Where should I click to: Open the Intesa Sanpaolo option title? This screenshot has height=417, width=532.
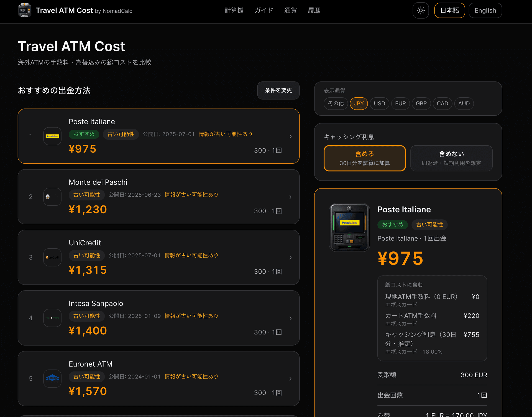tap(96, 303)
